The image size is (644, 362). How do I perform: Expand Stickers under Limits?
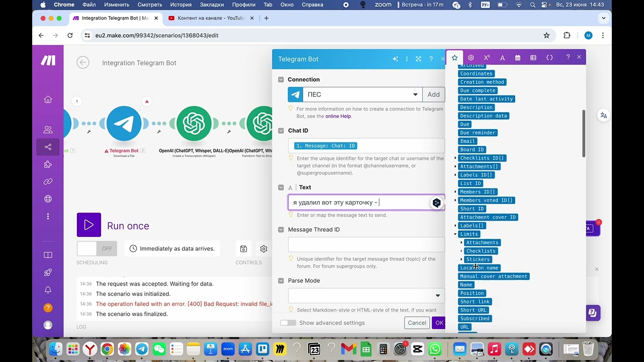pos(461,259)
